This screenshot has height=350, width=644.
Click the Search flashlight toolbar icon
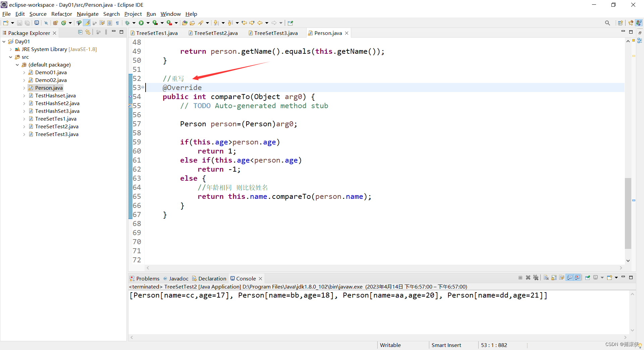pyautogui.click(x=201, y=23)
